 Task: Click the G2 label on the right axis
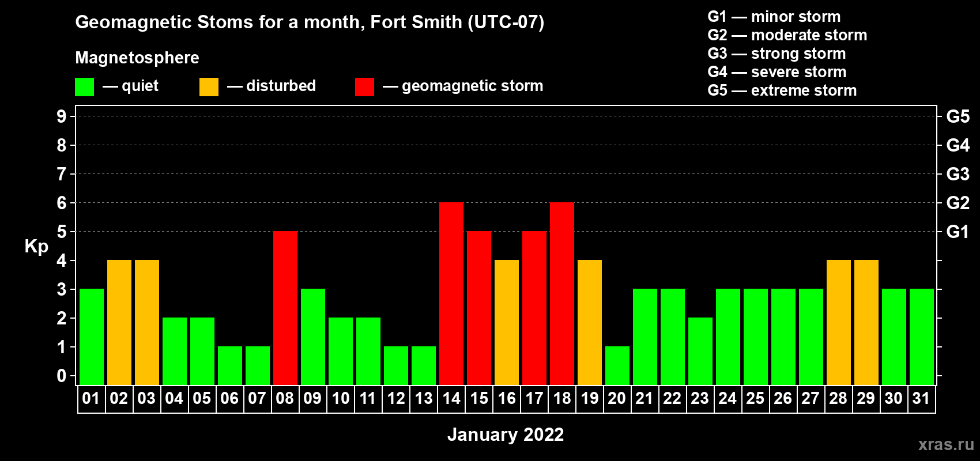pos(958,203)
